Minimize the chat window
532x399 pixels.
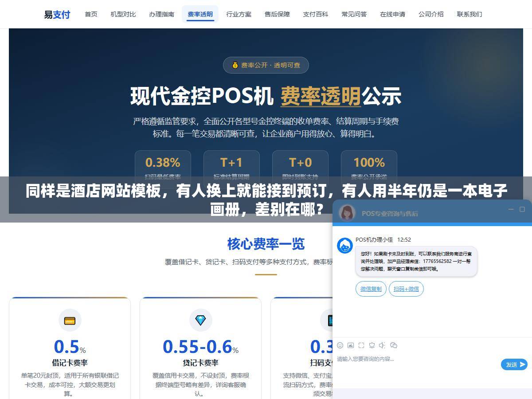coord(511,209)
